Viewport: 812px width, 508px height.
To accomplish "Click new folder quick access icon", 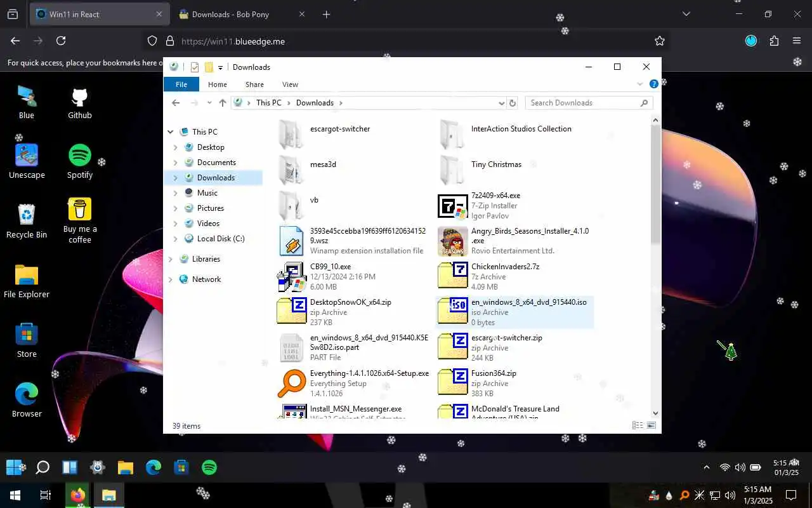I will (x=209, y=67).
